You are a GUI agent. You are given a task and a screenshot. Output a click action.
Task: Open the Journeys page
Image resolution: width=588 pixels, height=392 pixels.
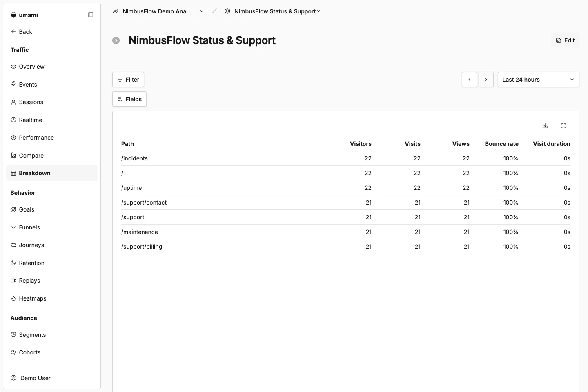point(52,245)
